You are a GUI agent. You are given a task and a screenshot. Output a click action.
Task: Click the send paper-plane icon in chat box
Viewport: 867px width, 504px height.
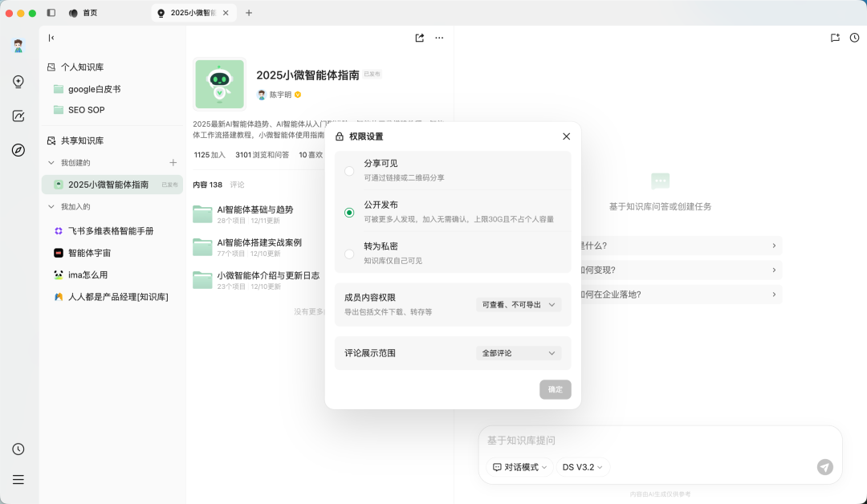coord(824,466)
